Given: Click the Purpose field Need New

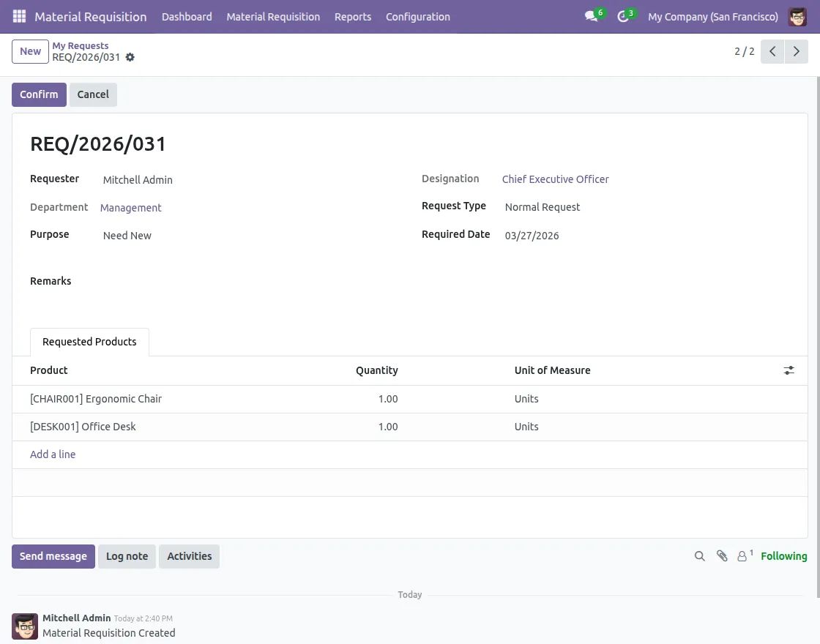Looking at the screenshot, I should [127, 236].
